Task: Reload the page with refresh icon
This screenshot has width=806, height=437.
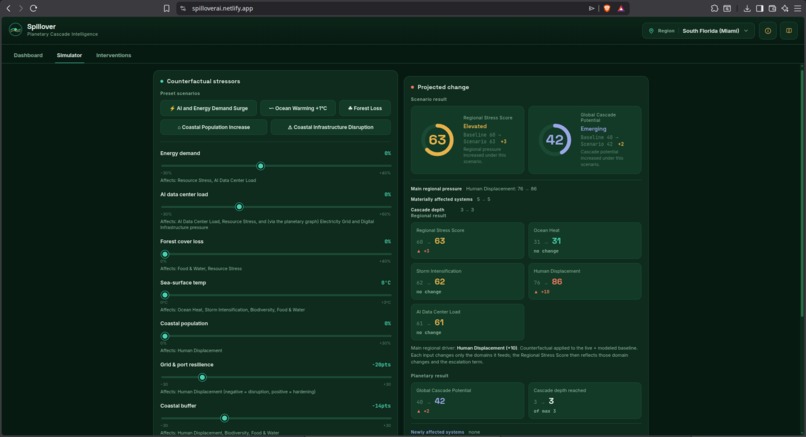Action: coord(33,8)
